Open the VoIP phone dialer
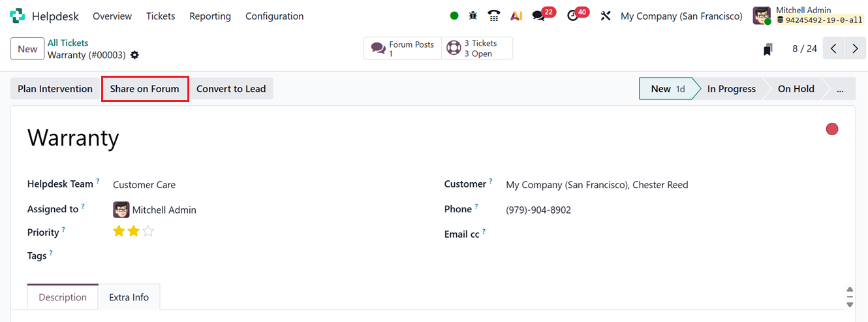Viewport: 868px width, 322px height. point(494,16)
